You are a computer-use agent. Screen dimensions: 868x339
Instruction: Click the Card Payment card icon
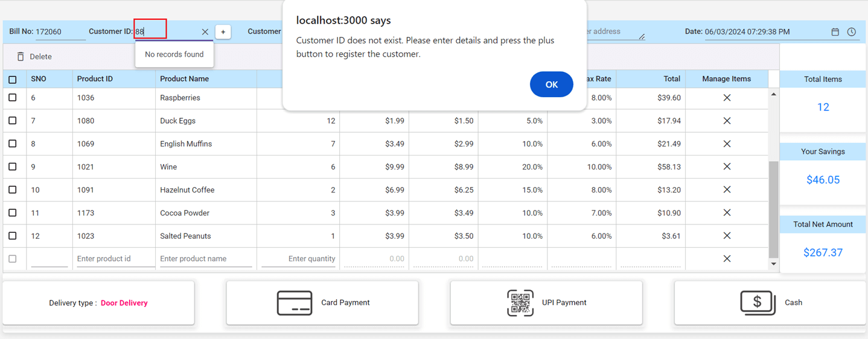295,303
